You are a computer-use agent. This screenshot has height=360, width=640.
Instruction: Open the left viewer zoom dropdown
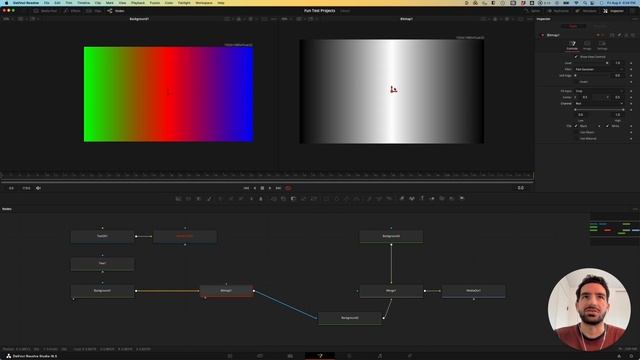pyautogui.click(x=7, y=19)
